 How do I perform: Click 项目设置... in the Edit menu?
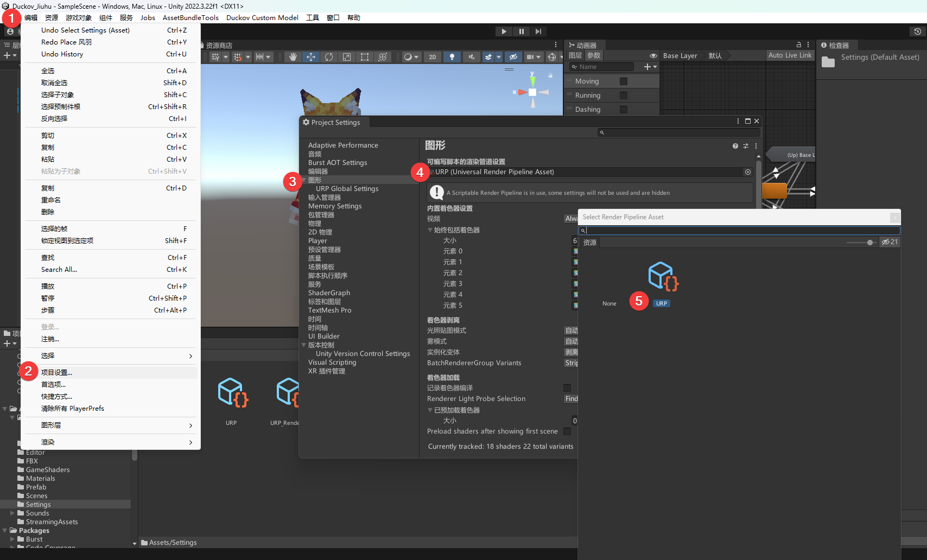coord(56,373)
